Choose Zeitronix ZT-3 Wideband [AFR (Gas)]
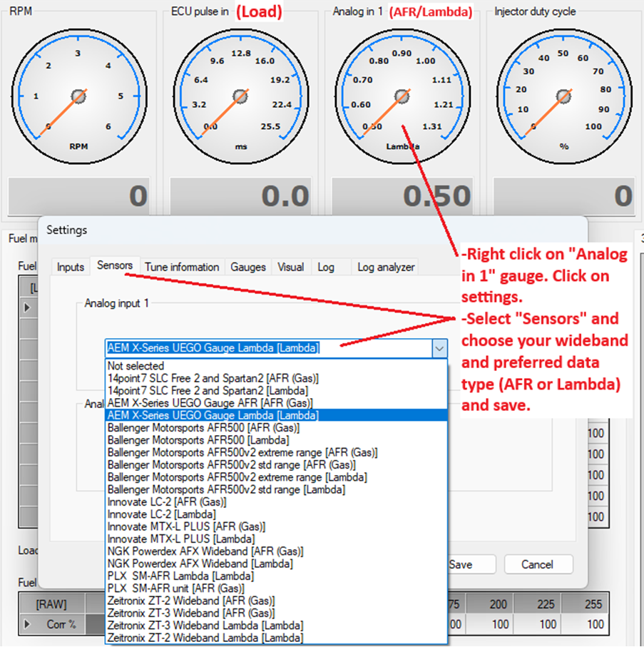 pyautogui.click(x=277, y=613)
